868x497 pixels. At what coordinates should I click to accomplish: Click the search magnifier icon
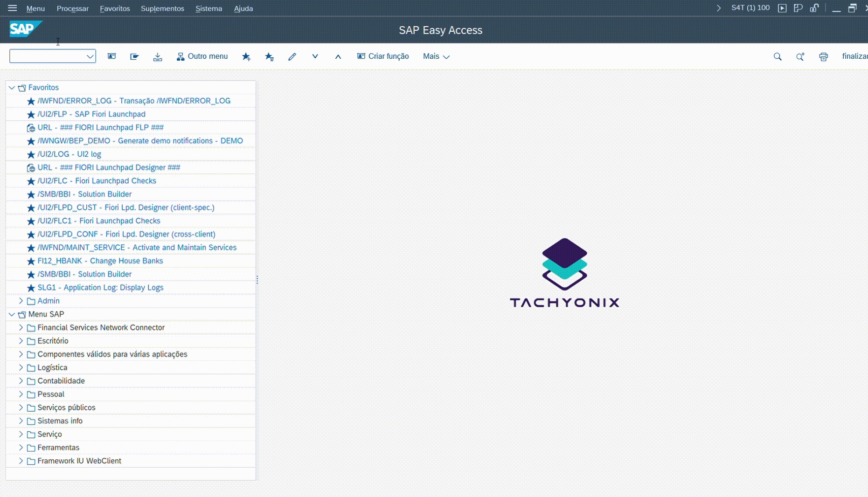pyautogui.click(x=777, y=56)
